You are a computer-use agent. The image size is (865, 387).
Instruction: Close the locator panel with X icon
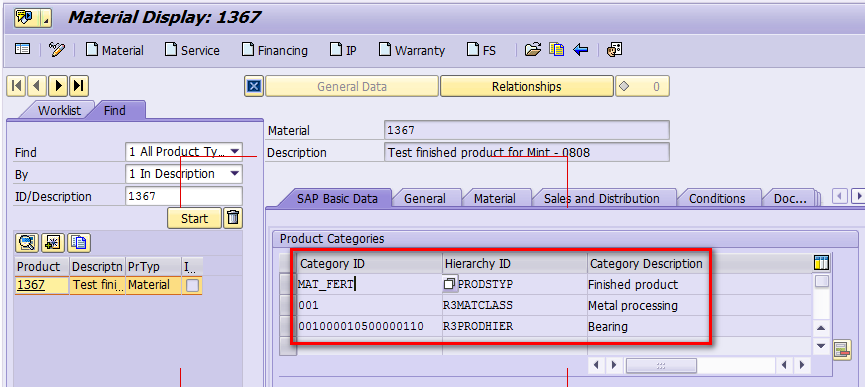(x=254, y=87)
